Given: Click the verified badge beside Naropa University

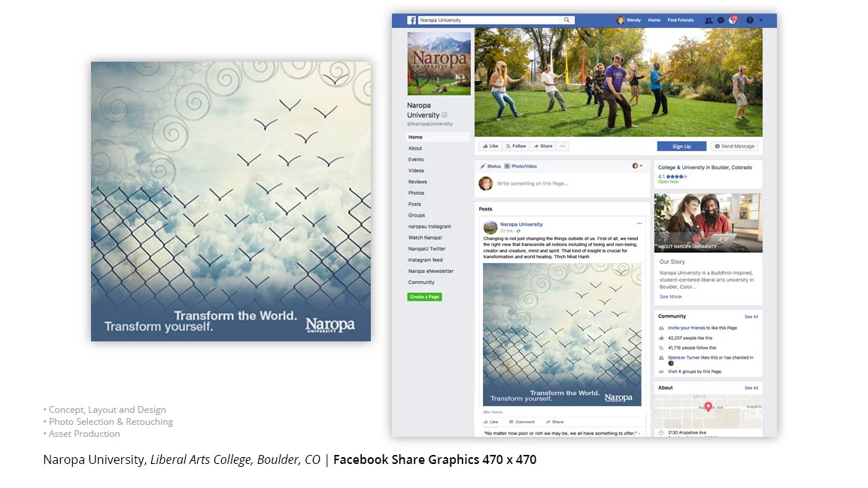Looking at the screenshot, I should click(445, 115).
